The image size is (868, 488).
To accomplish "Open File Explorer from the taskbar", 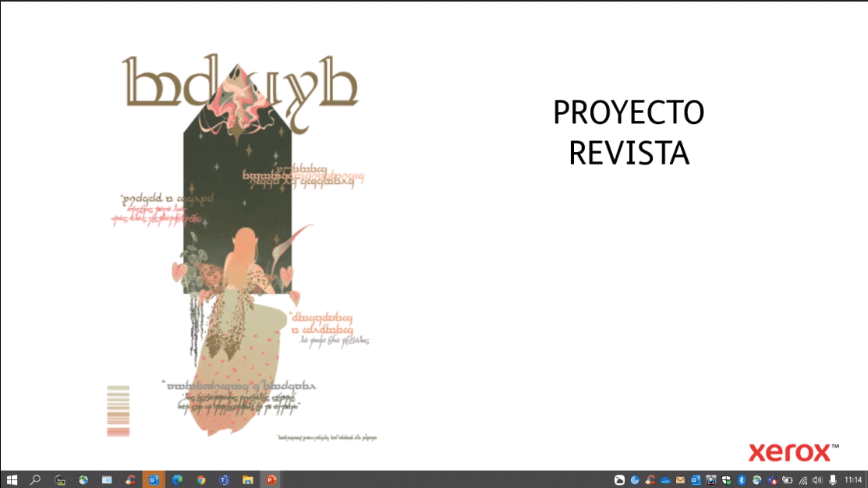I will tap(247, 479).
